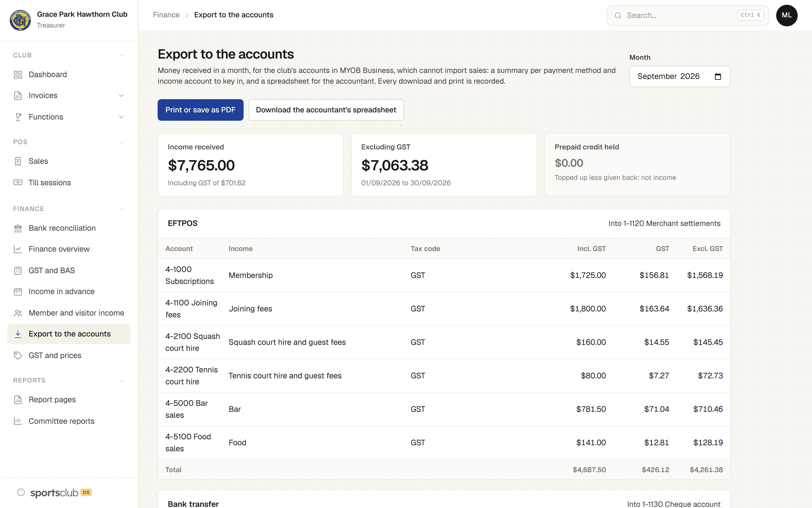This screenshot has height=508, width=812.
Task: Click the Functions glass icon
Action: [18, 117]
